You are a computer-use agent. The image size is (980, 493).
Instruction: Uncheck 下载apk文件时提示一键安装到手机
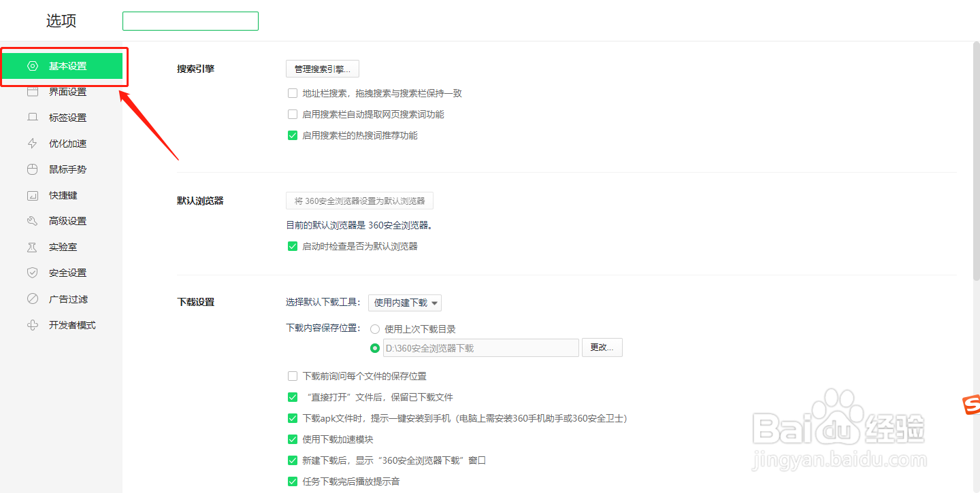tap(293, 418)
